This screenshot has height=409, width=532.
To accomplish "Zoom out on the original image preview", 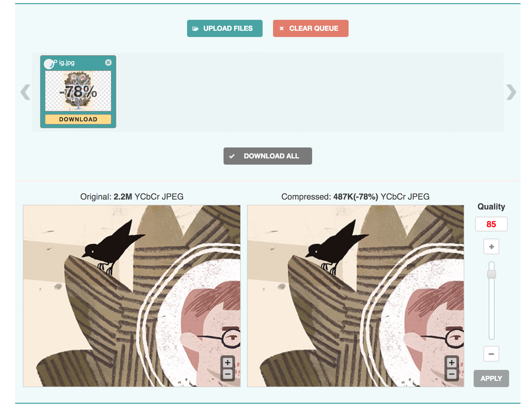I will click(228, 375).
